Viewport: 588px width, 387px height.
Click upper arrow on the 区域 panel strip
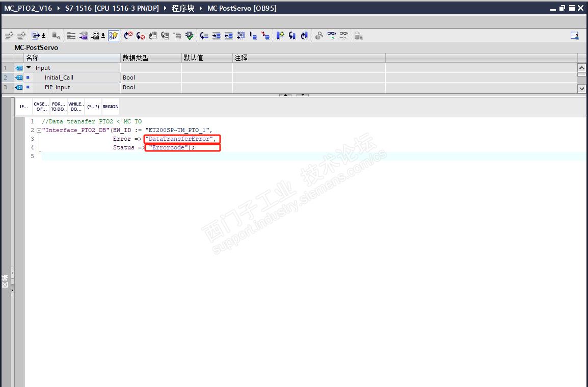(12, 273)
